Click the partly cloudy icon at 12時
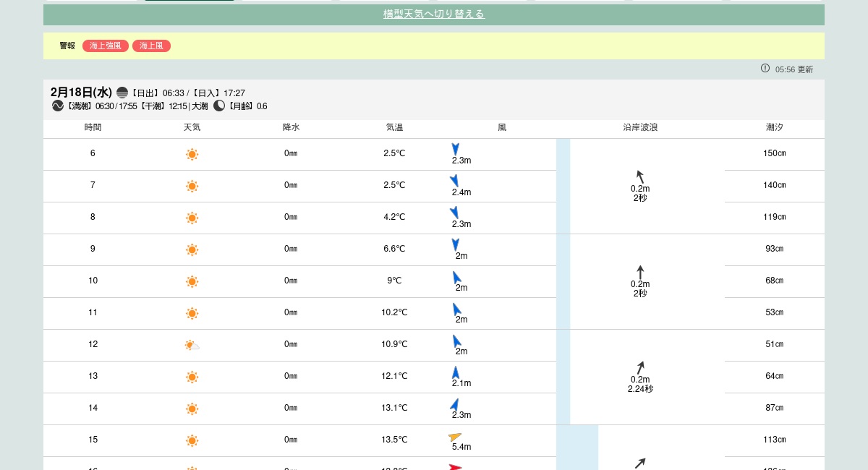Image resolution: width=868 pixels, height=470 pixels. click(192, 345)
